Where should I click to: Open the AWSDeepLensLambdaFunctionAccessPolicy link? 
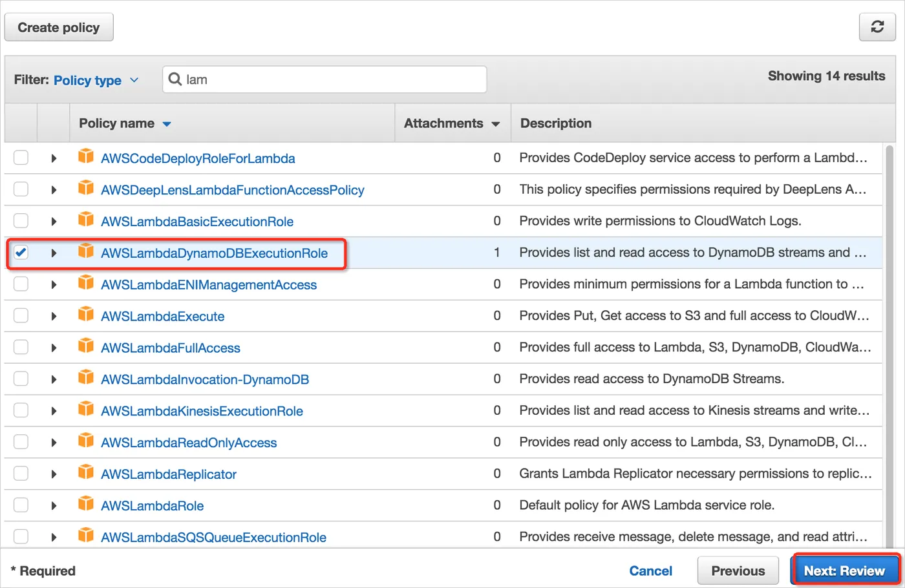tap(233, 190)
